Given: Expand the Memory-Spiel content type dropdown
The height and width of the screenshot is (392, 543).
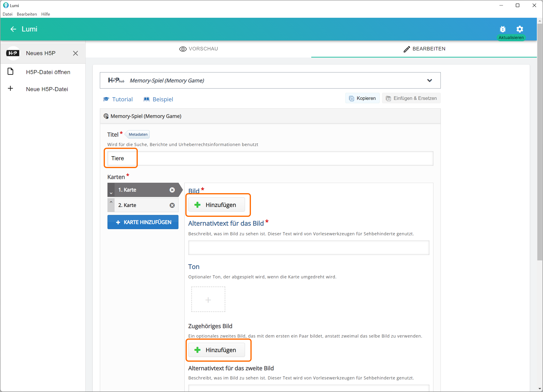Looking at the screenshot, I should pos(430,80).
